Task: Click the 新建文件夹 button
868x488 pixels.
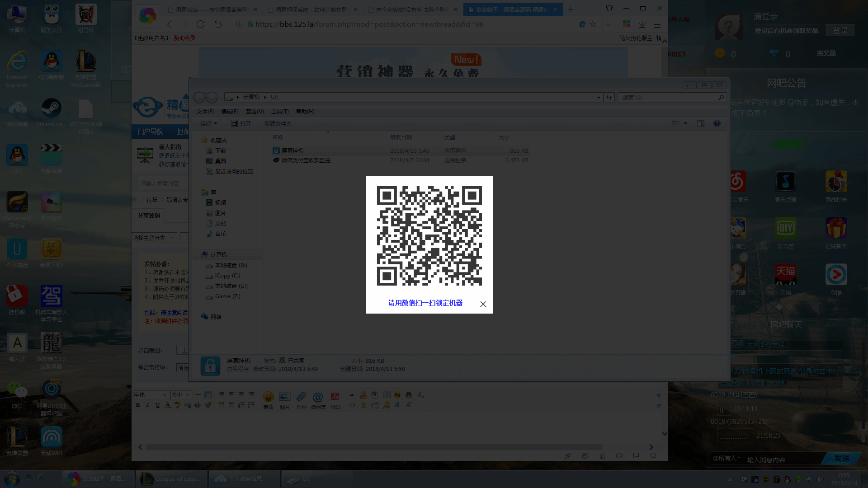Action: coord(278,124)
